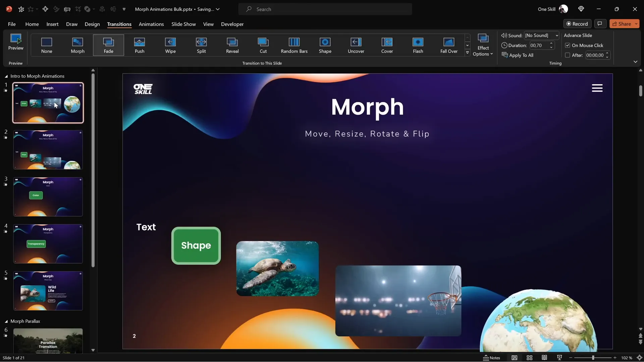Click the Duration input field
Viewport: 644px width, 362px height.
click(539, 45)
